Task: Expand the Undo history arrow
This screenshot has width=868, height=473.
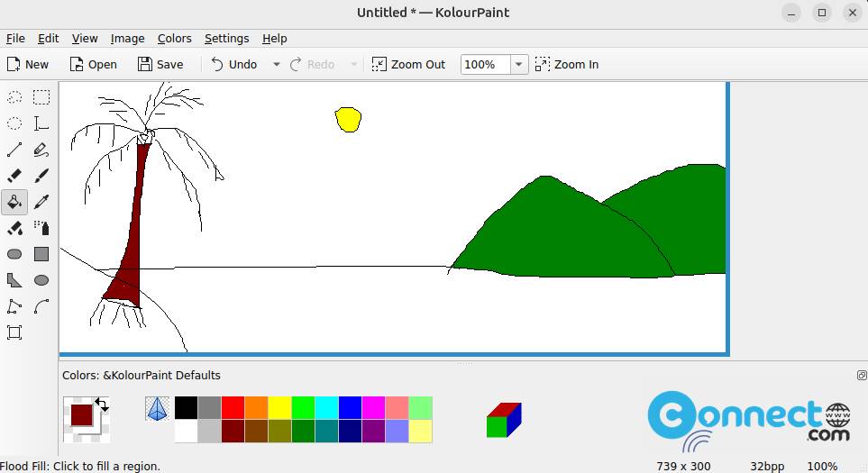Action: (276, 64)
